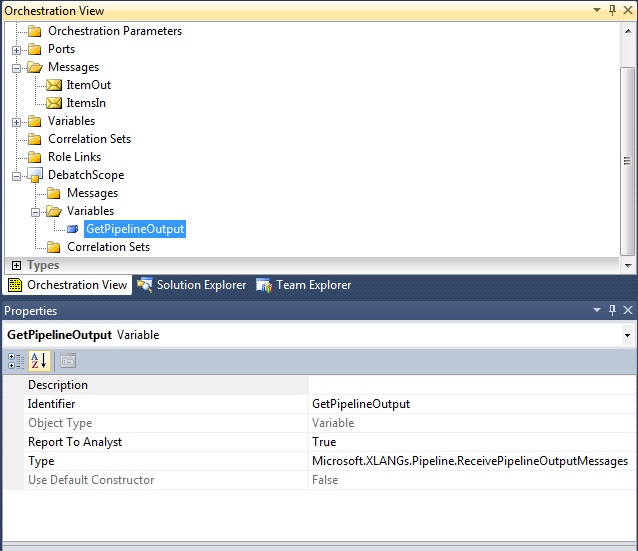The height and width of the screenshot is (551, 638).
Task: Click the Ports folder icon
Action: coord(35,49)
